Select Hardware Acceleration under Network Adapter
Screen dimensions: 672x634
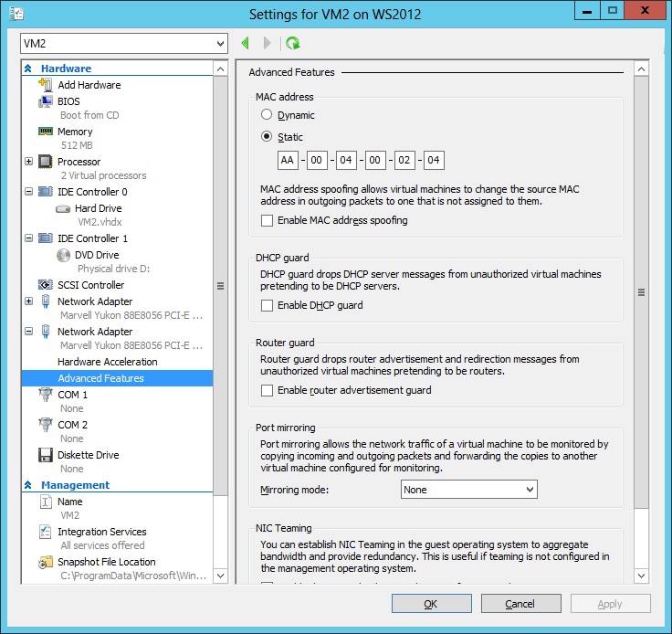click(x=107, y=362)
